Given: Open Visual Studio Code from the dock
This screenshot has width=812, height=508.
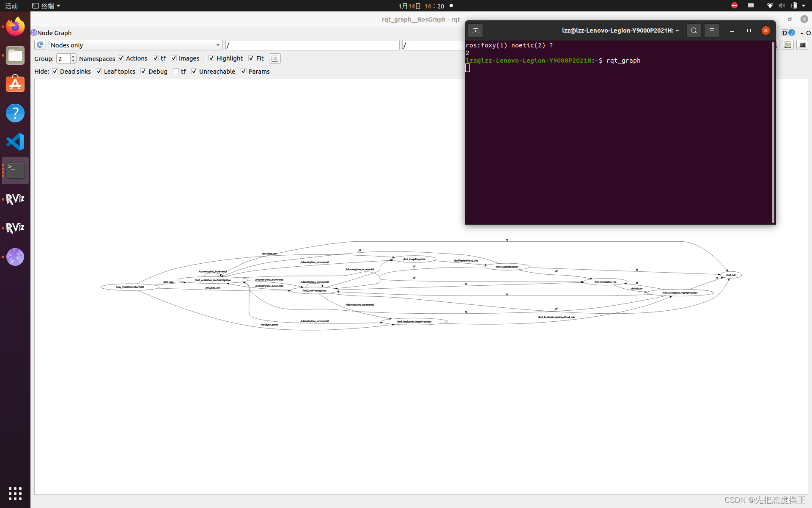Looking at the screenshot, I should tap(15, 142).
